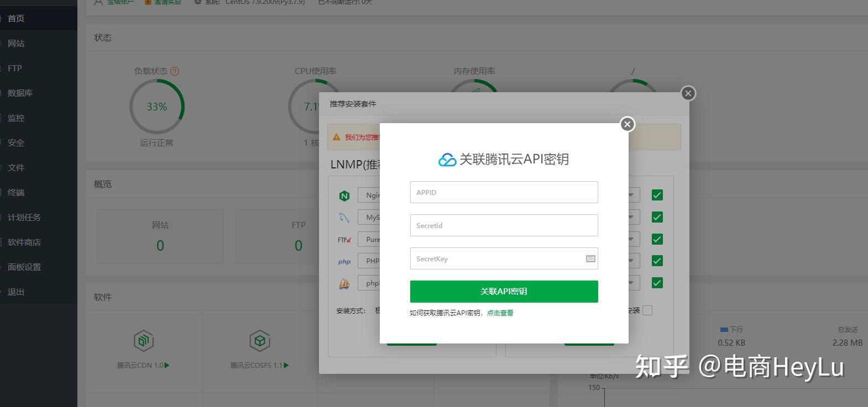Click play arrow next to 腾讯云COSFS 1.1
868x407 pixels.
[x=286, y=365]
